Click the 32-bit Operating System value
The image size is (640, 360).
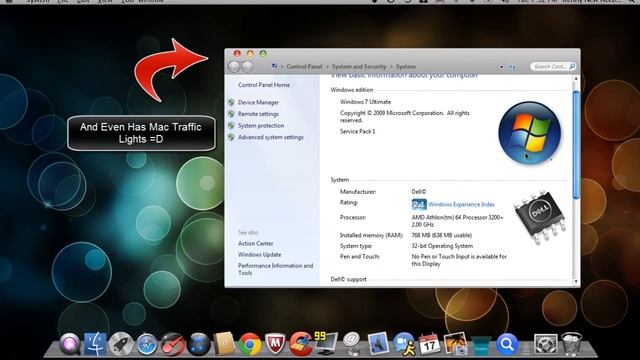[442, 246]
